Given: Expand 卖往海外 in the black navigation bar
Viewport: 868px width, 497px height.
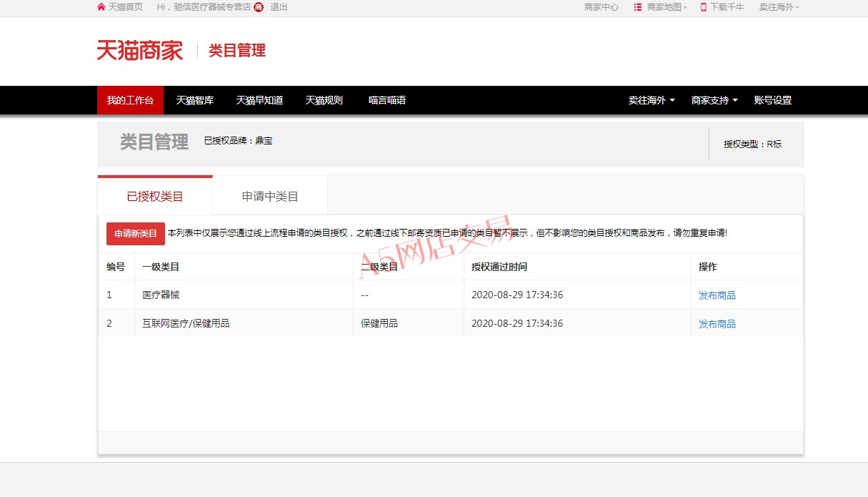Looking at the screenshot, I should [x=652, y=101].
